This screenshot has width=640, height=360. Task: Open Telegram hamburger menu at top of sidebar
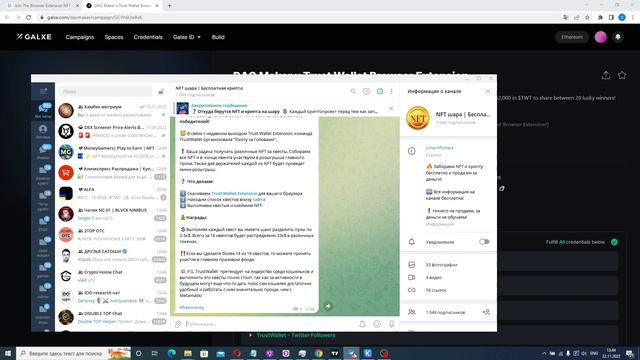tap(43, 91)
